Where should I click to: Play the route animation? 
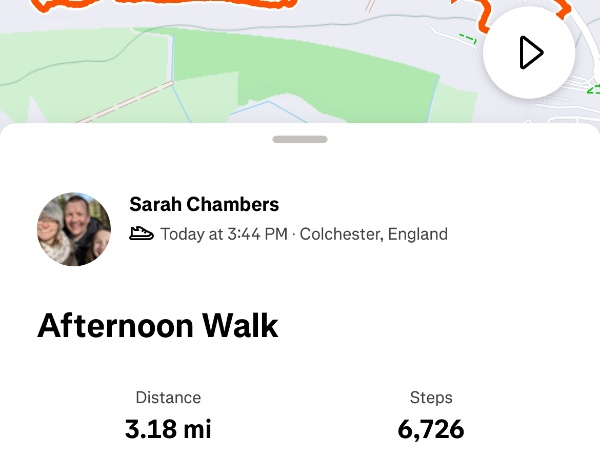[x=529, y=53]
